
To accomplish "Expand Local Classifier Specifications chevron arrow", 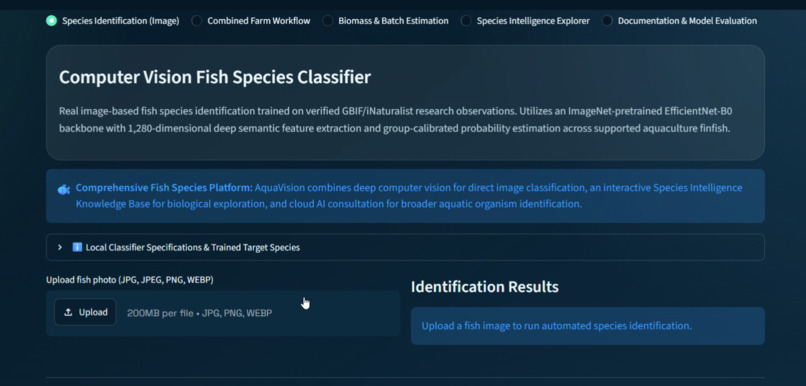I will coord(60,247).
